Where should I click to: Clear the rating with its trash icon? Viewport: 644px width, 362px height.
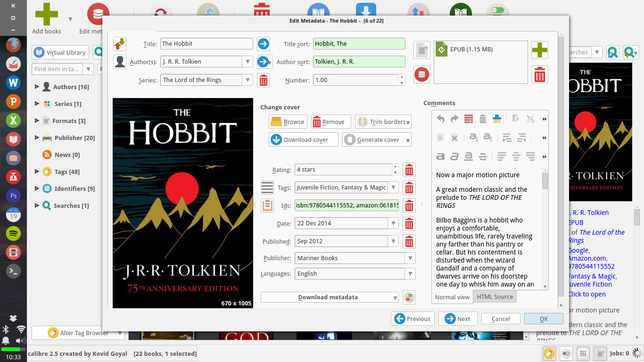pyautogui.click(x=409, y=170)
